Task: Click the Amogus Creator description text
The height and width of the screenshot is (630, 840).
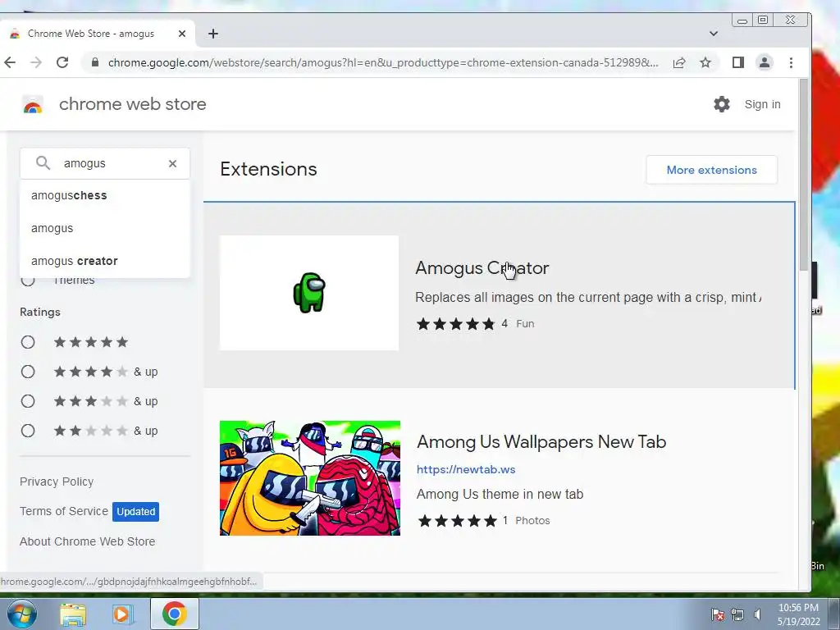Action: click(x=588, y=297)
